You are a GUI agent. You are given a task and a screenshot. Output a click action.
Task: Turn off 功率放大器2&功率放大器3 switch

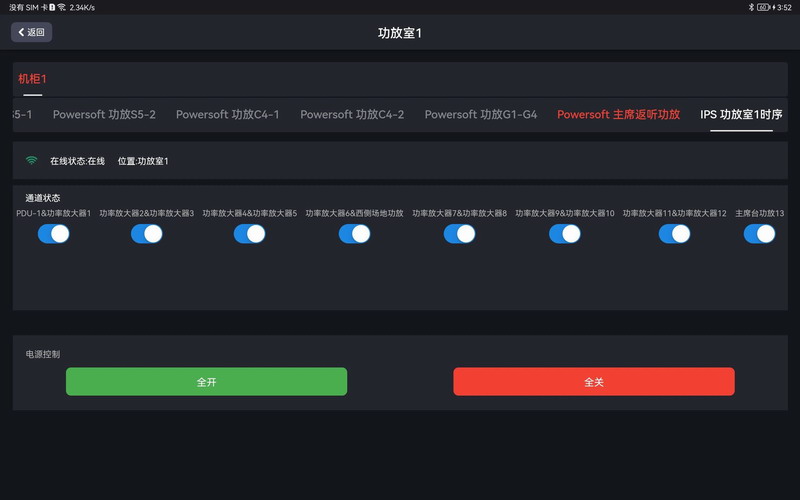pos(146,234)
